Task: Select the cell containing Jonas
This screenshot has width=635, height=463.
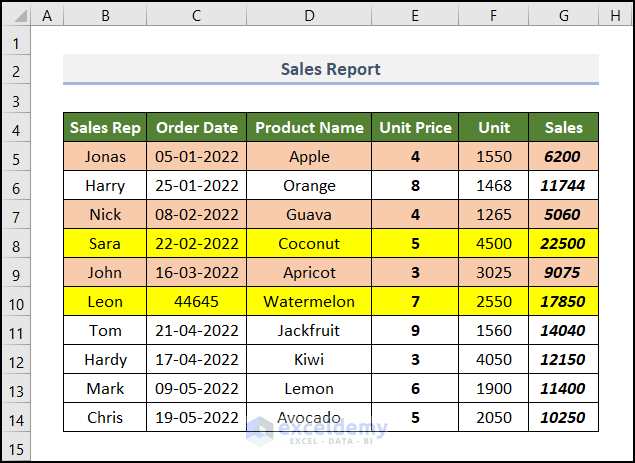Action: pos(105,157)
